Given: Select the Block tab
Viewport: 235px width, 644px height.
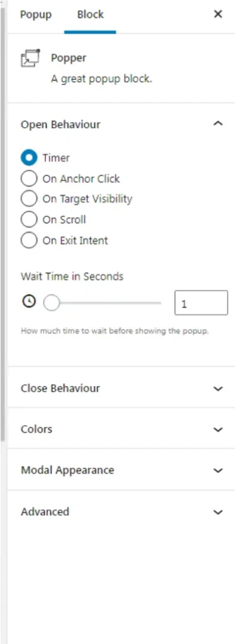Looking at the screenshot, I should click(90, 15).
